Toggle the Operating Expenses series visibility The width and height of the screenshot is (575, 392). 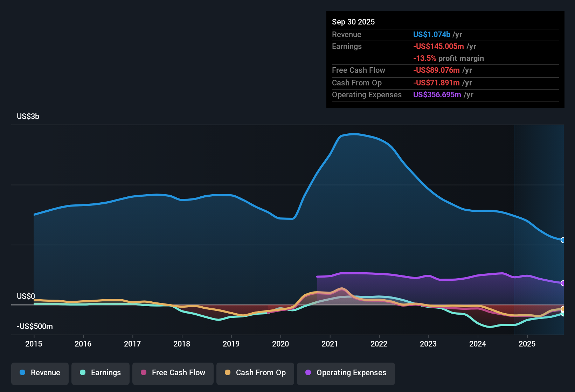coord(346,373)
